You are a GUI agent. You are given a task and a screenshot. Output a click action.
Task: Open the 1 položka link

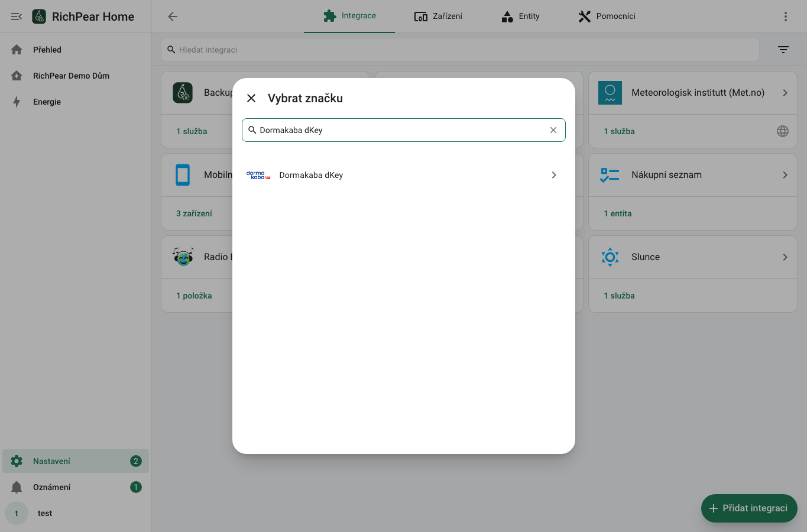(x=194, y=296)
